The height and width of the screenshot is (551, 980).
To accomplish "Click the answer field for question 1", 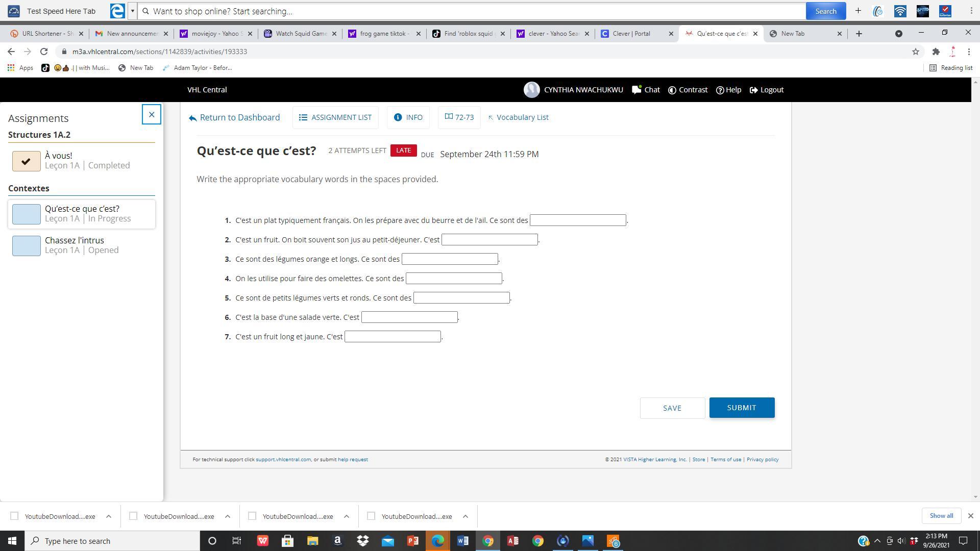I will pos(578,220).
